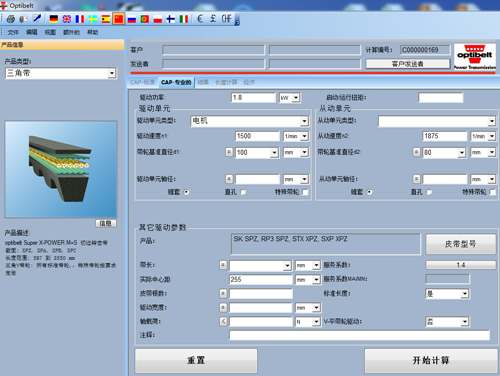Select the Pound currency icon
The height and width of the screenshot is (376, 500).
click(x=213, y=19)
